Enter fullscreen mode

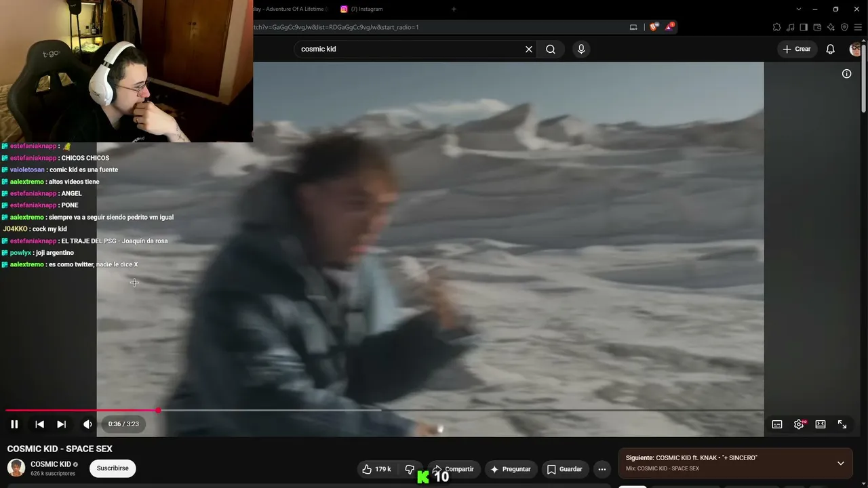tap(842, 424)
